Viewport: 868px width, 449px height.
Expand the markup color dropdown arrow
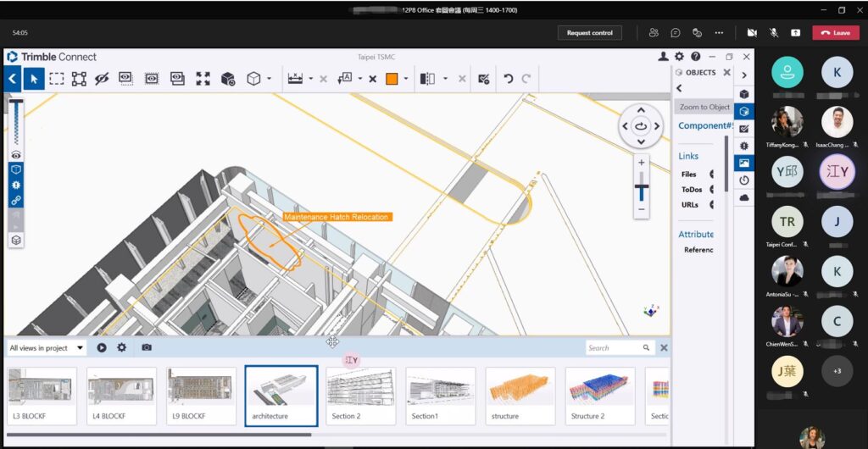point(406,79)
